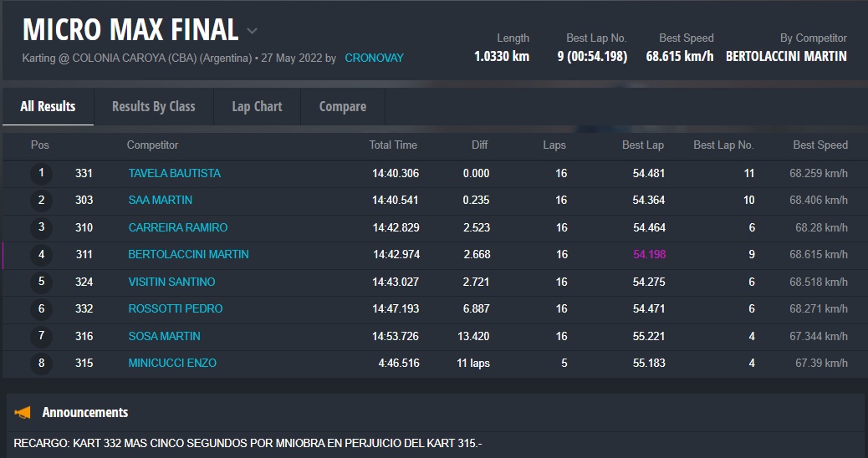Expand the Micro Max Final title dropdown

point(252,32)
